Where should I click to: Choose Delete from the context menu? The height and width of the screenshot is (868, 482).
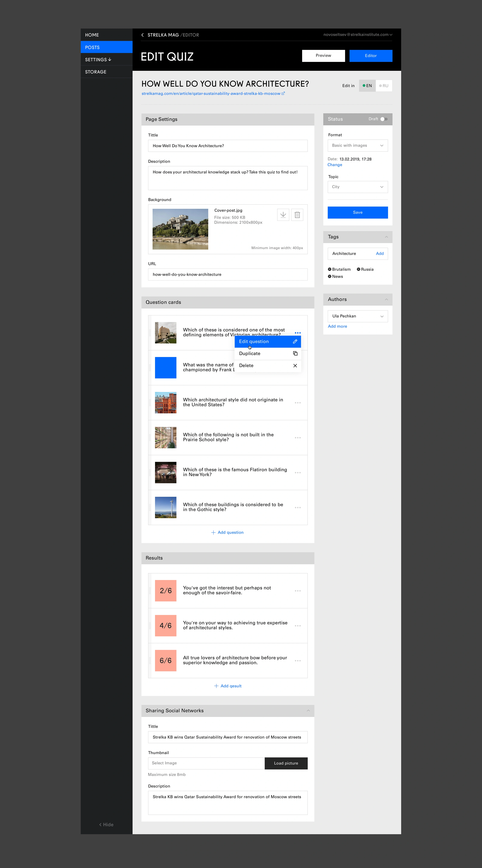(x=268, y=366)
